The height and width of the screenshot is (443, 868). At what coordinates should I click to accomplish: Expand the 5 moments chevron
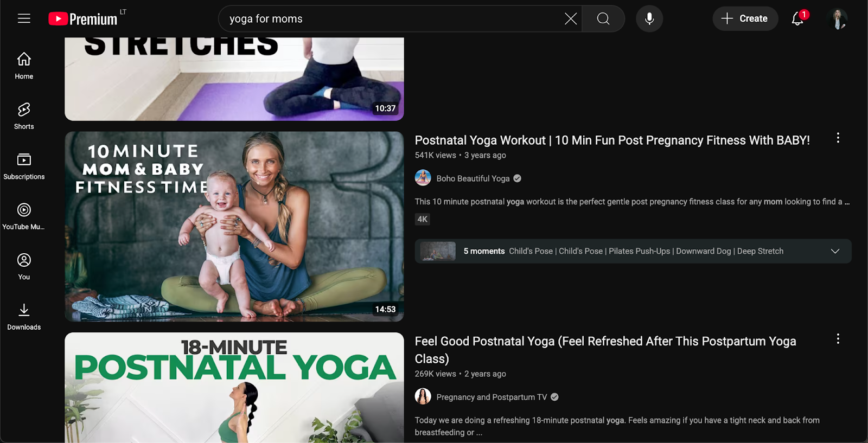tap(835, 251)
